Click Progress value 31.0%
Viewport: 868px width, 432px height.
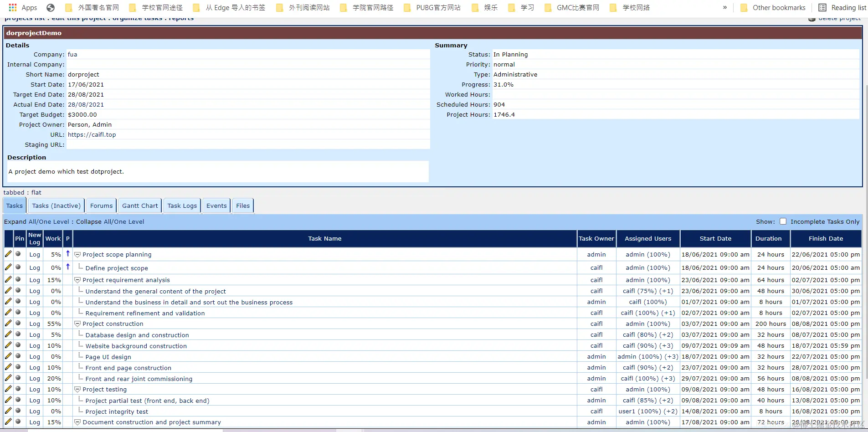503,84
